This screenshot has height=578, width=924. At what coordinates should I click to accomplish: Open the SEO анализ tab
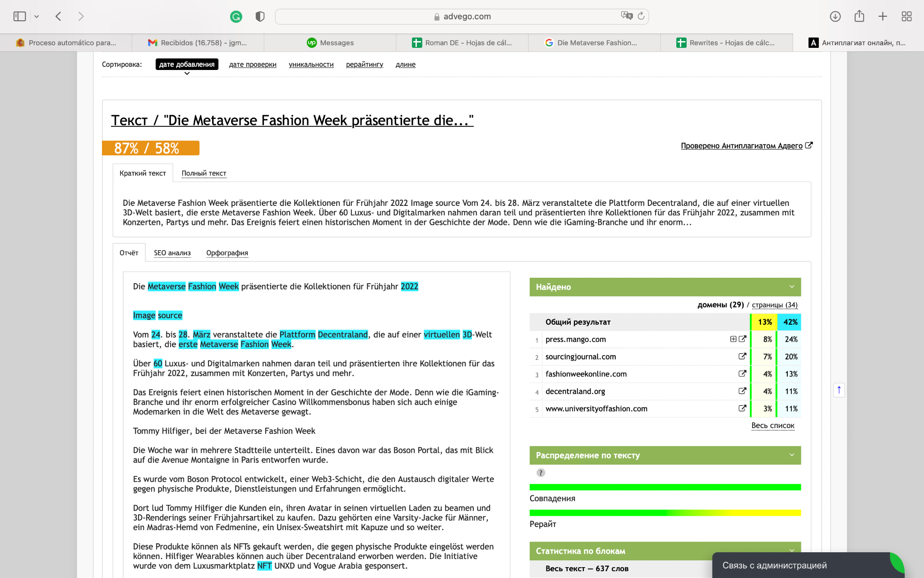[x=172, y=253]
